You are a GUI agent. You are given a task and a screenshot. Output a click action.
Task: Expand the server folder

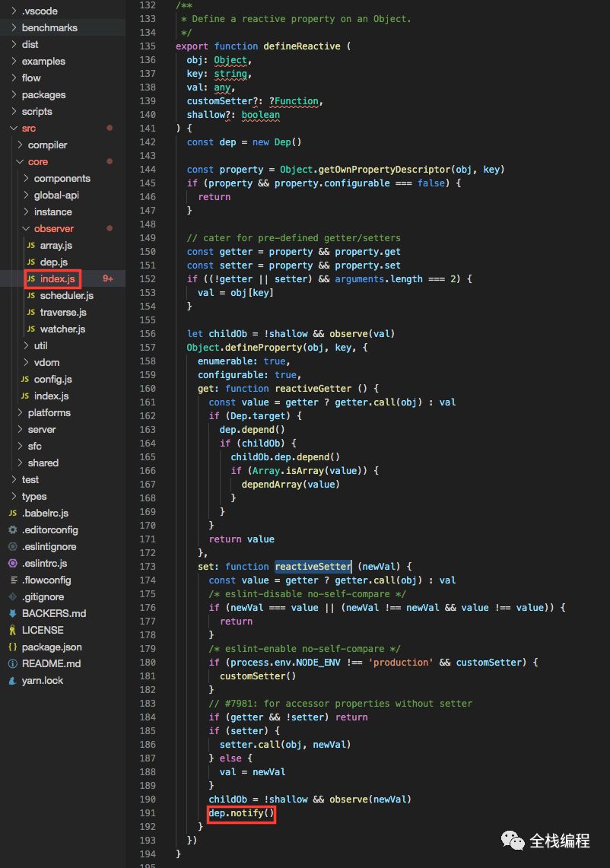click(20, 430)
